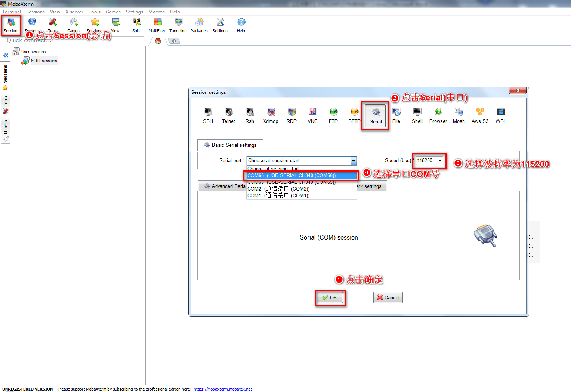Select the RDP session icon
The height and width of the screenshot is (392, 571).
[291, 115]
